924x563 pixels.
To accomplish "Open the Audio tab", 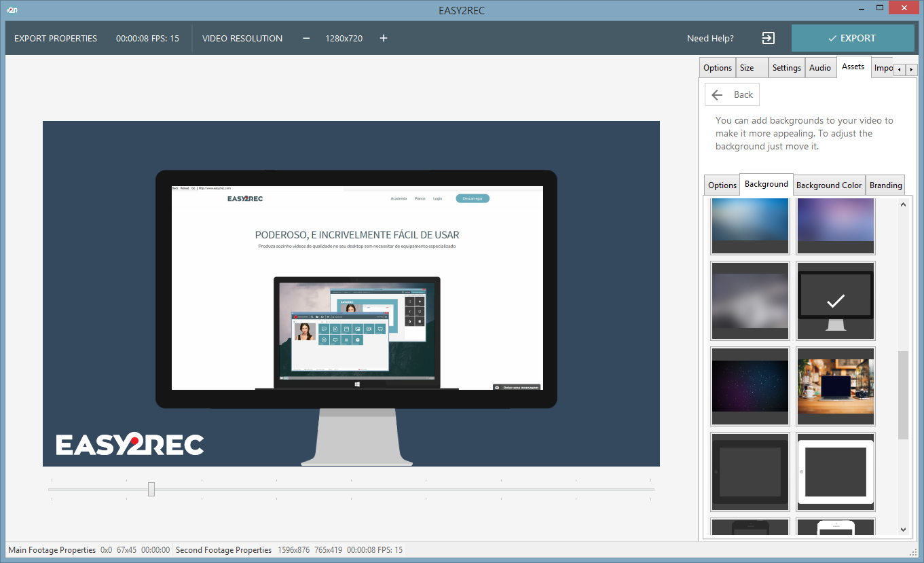I will (820, 68).
